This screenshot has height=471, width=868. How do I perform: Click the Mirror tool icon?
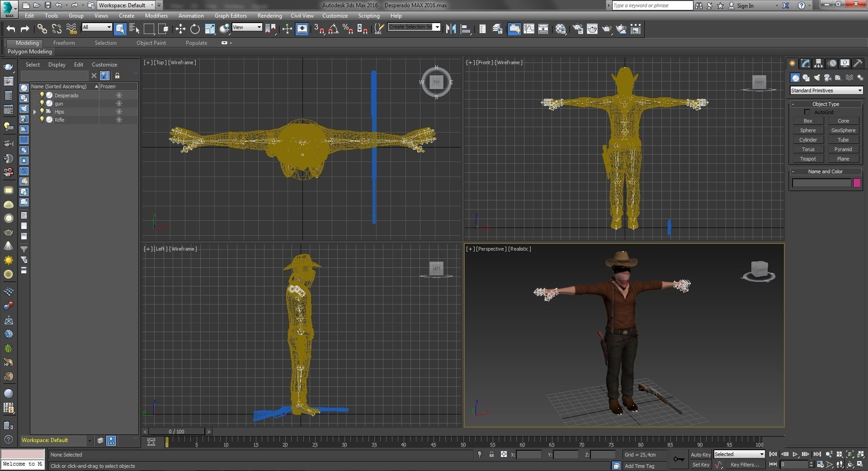tap(451, 29)
